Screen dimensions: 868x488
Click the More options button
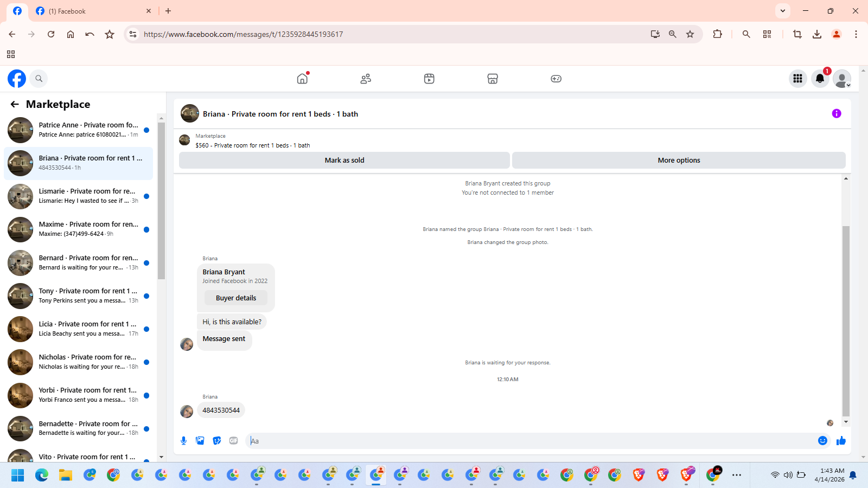point(679,160)
